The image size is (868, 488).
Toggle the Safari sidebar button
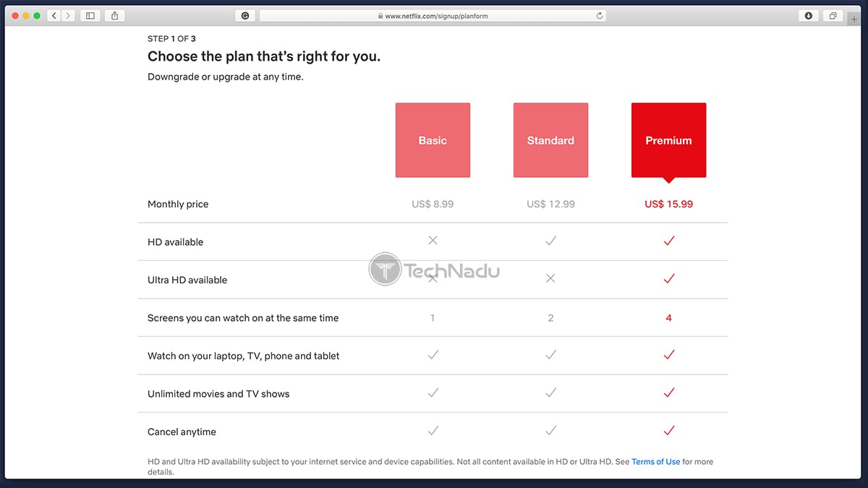tap(90, 16)
